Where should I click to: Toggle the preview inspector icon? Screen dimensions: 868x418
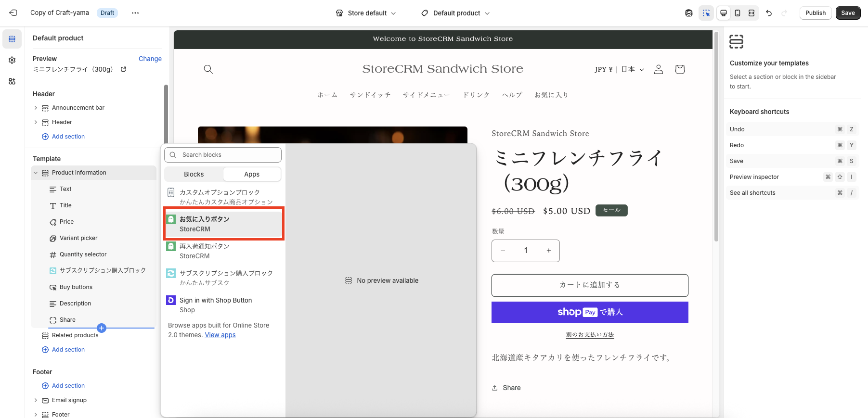706,13
